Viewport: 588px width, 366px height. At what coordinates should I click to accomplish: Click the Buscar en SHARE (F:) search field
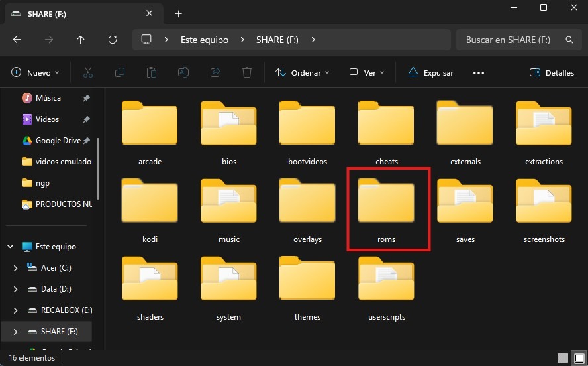pyautogui.click(x=510, y=40)
